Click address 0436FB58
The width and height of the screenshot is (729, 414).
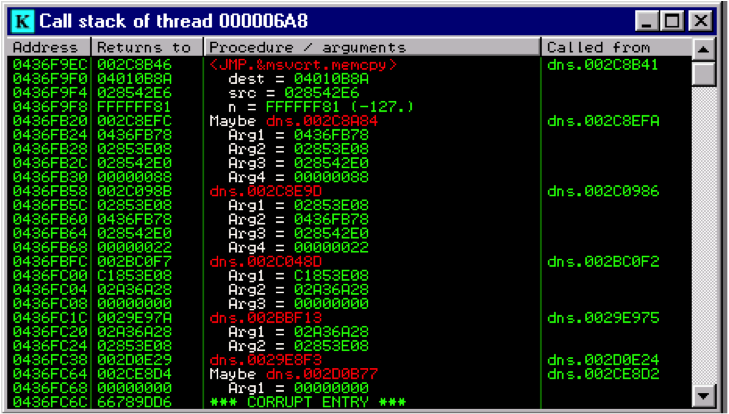(50, 191)
